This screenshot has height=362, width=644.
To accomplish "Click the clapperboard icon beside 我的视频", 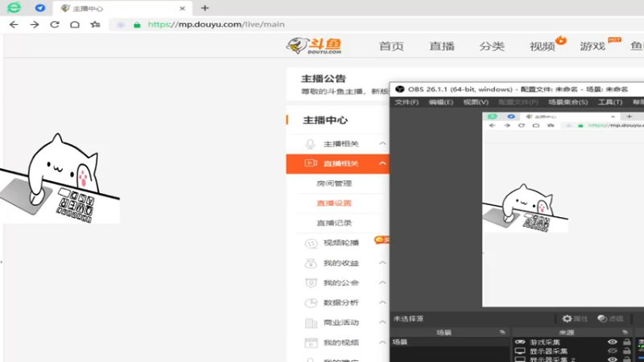I will point(311,343).
